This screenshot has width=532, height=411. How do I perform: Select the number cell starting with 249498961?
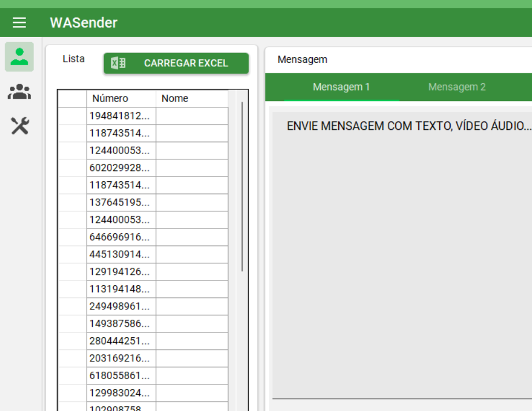121,307
